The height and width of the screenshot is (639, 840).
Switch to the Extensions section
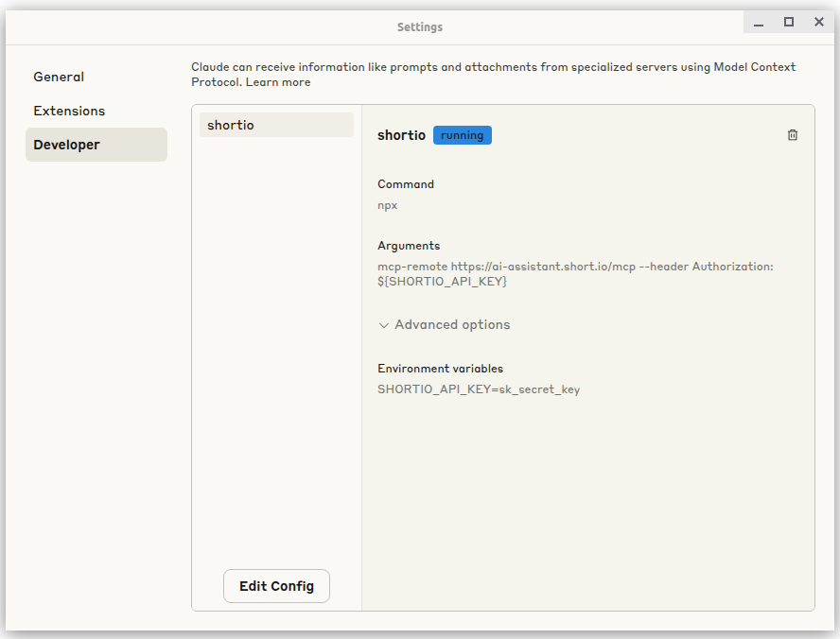click(x=69, y=111)
